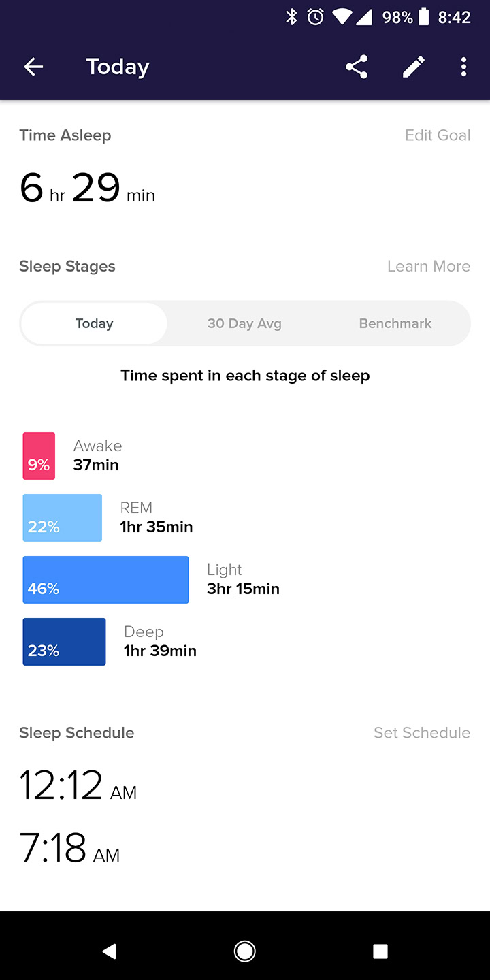Tap the dark blue Deep 23% bar

click(64, 642)
